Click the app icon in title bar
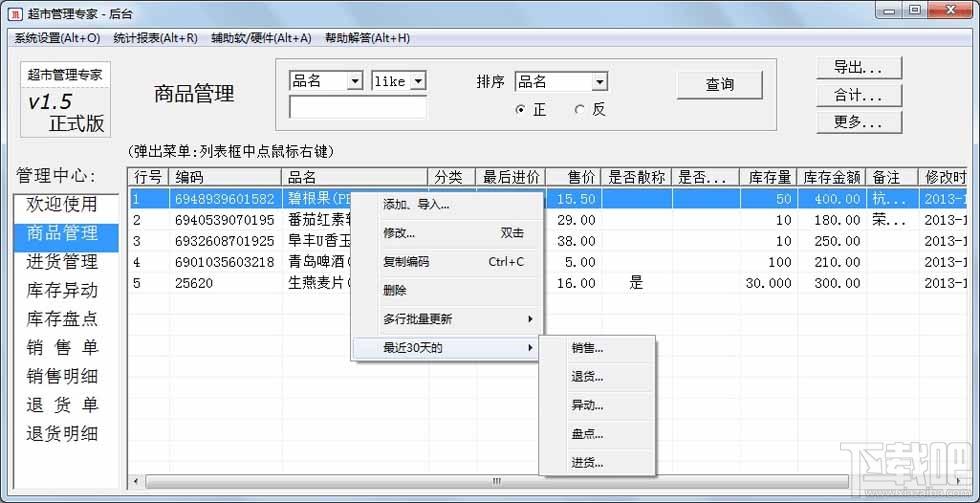The width and height of the screenshot is (980, 503). tap(16, 13)
